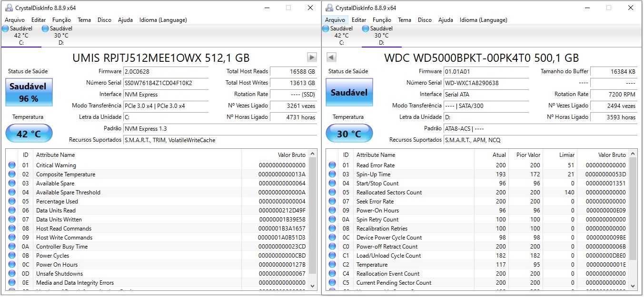The width and height of the screenshot is (644, 298).
Task: Open Arquivo menu in right window
Action: 335,20
